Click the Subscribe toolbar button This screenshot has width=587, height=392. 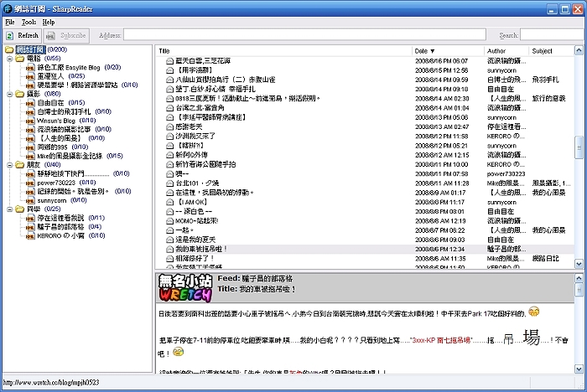click(x=66, y=35)
